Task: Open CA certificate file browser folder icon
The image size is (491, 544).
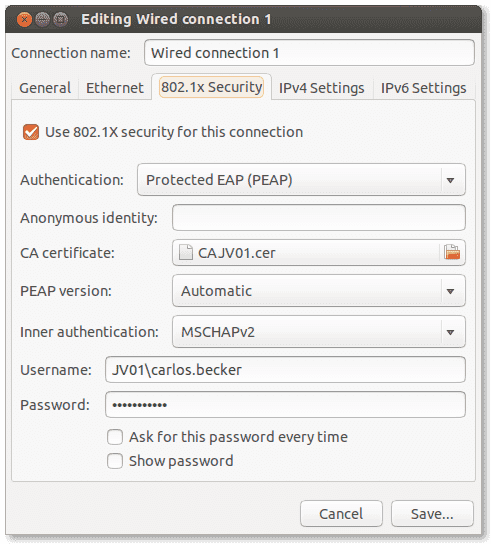Action: (x=452, y=252)
